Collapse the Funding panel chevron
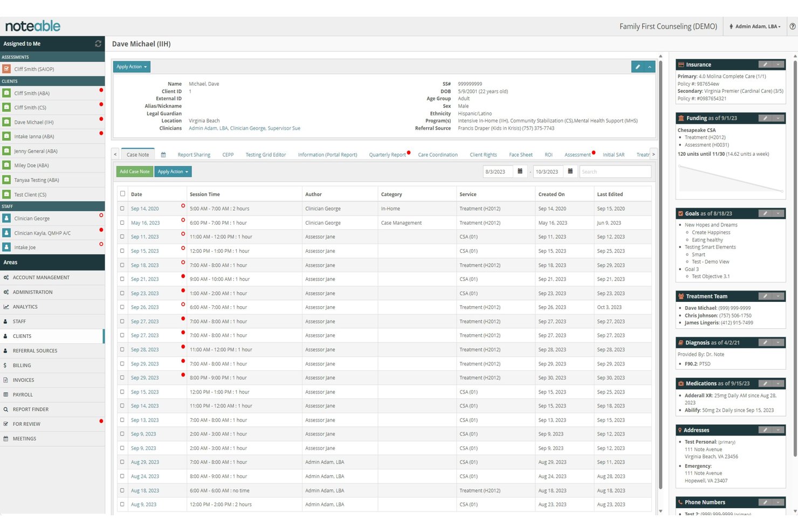 pyautogui.click(x=778, y=118)
